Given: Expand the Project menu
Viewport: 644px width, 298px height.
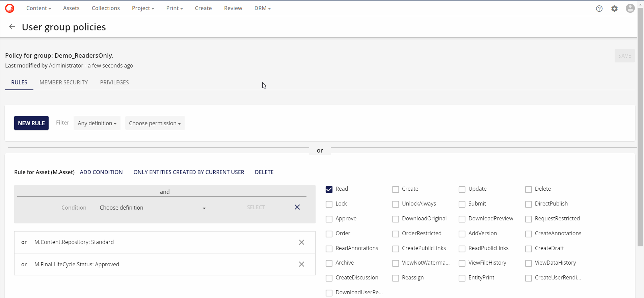Looking at the screenshot, I should [x=143, y=8].
